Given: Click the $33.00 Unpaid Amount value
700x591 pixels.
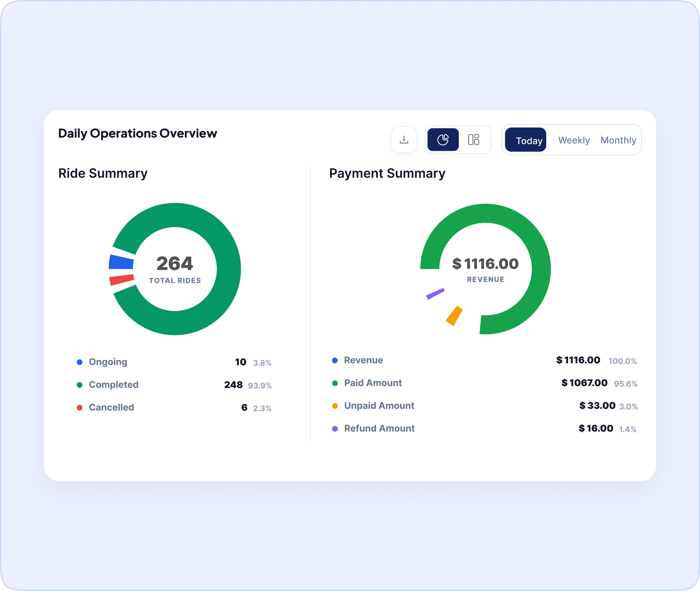Looking at the screenshot, I should [597, 406].
